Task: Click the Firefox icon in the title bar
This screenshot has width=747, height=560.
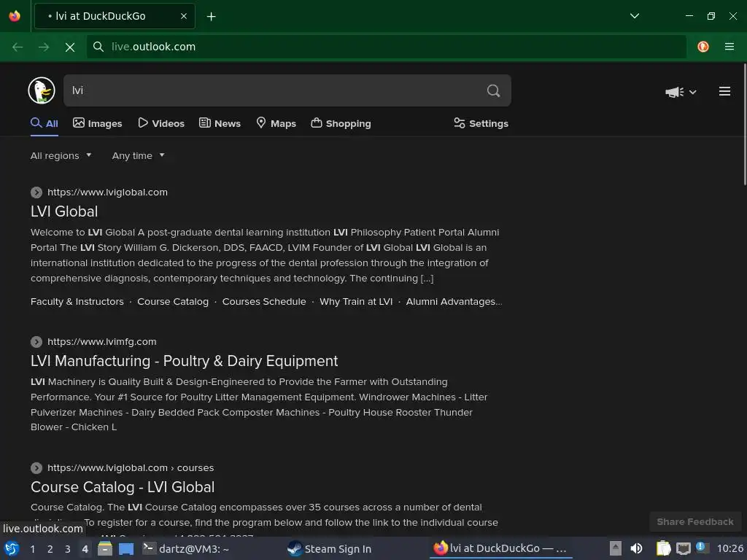Action: (x=15, y=16)
